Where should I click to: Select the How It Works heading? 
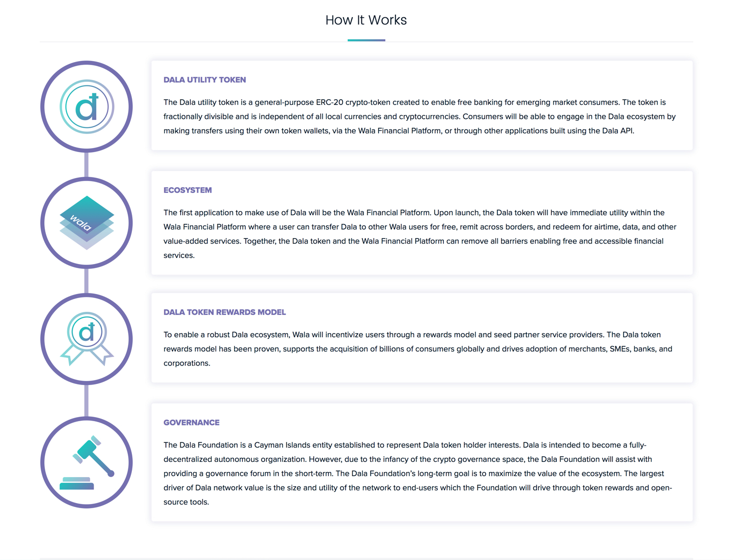pyautogui.click(x=366, y=20)
